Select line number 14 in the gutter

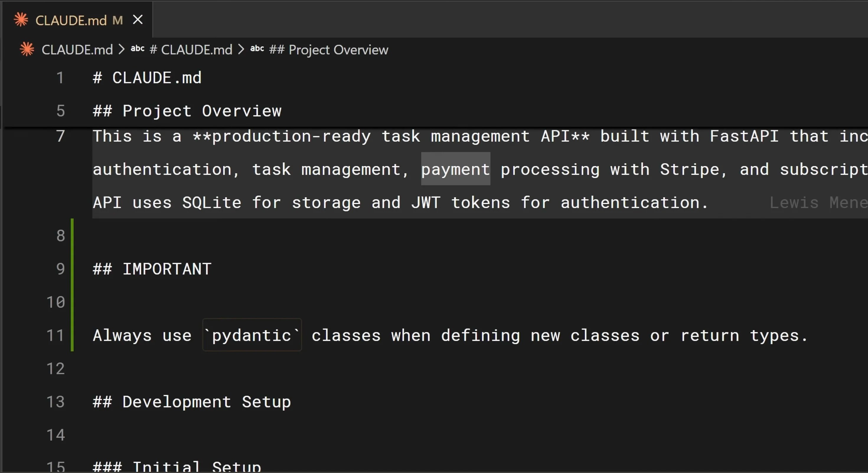[56, 435]
